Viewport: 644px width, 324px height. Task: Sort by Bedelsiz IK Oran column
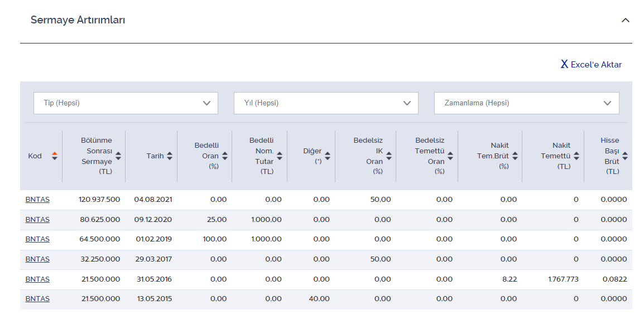coord(389,156)
